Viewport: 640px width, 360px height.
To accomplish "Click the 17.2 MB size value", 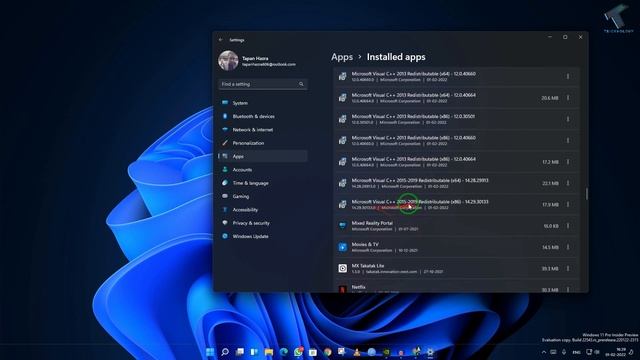I will (550, 162).
